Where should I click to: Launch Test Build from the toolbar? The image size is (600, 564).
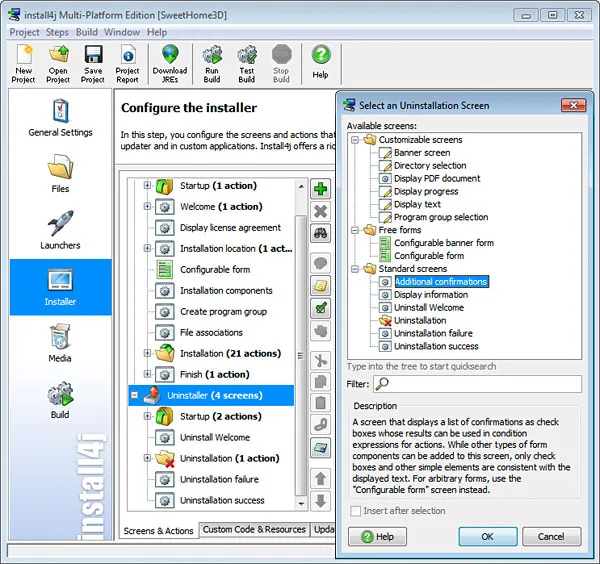coord(247,64)
